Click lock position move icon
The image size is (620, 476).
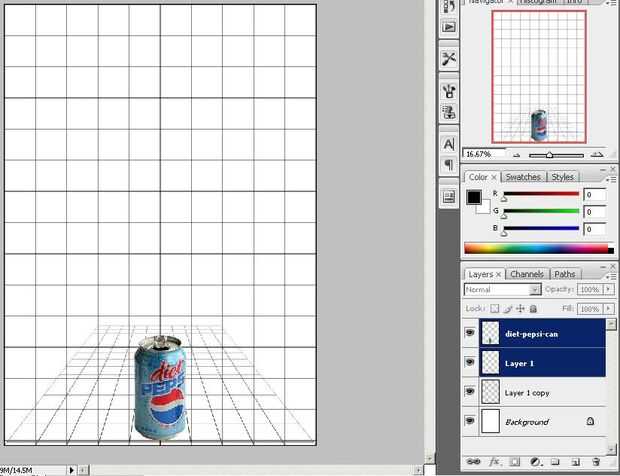click(521, 308)
